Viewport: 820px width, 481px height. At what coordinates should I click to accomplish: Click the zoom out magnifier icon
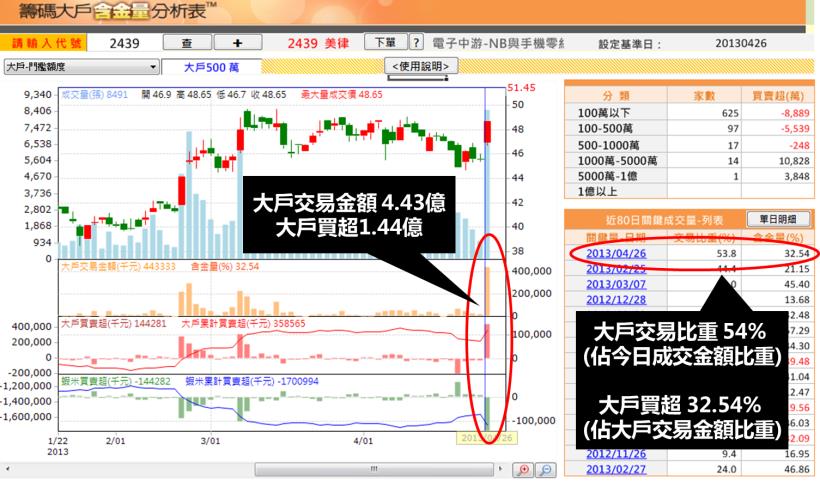pyautogui.click(x=545, y=470)
